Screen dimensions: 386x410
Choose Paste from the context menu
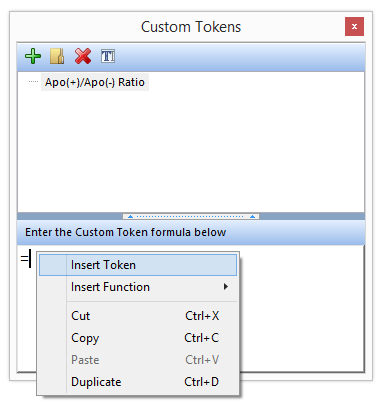click(138, 360)
